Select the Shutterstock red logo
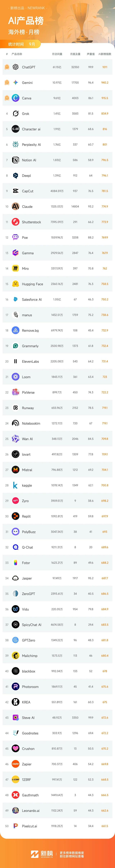This screenshot has width=115, height=868. coord(16,222)
